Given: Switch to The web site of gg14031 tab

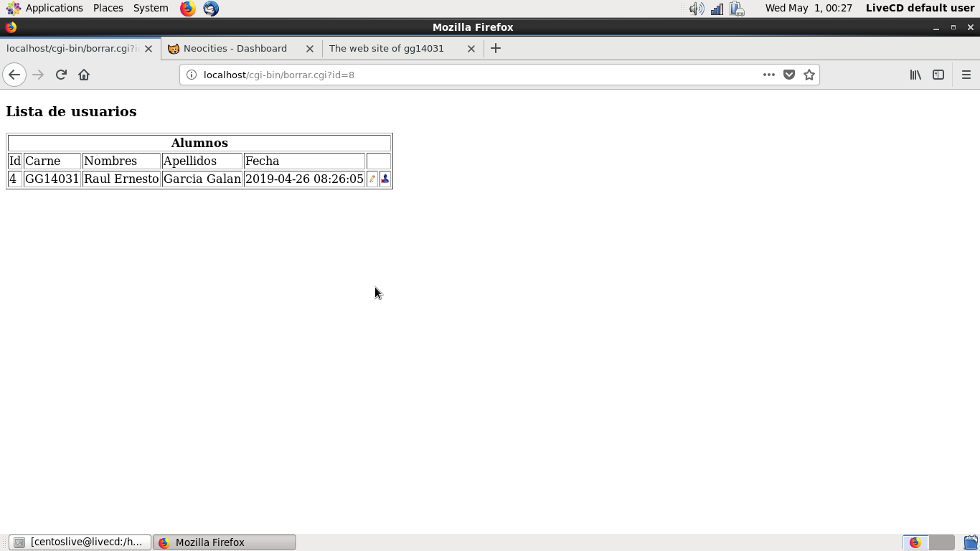Looking at the screenshot, I should tap(387, 49).
